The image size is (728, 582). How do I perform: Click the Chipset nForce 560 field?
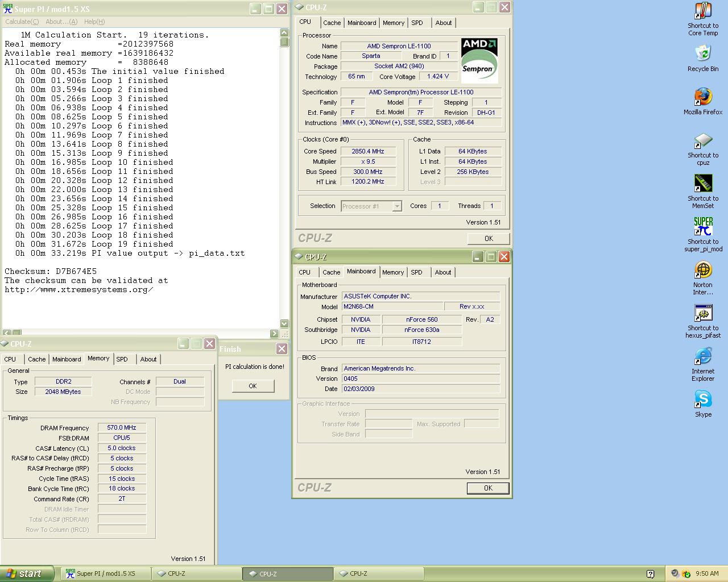421,319
